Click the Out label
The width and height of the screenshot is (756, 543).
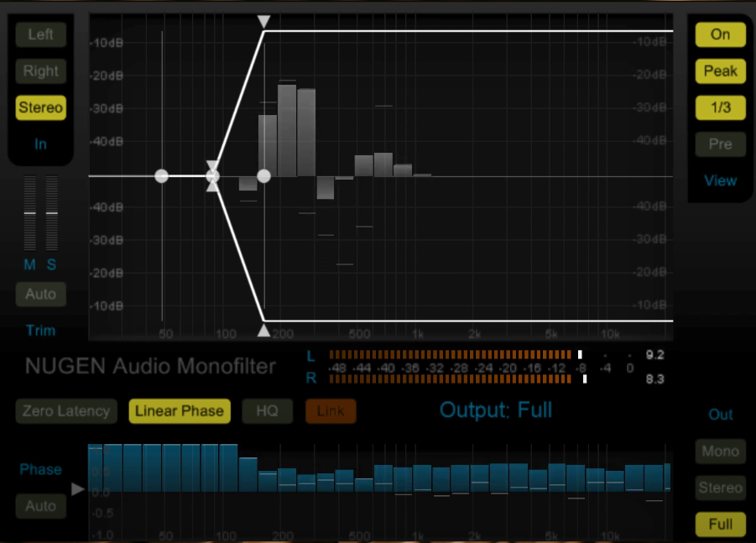(720, 415)
